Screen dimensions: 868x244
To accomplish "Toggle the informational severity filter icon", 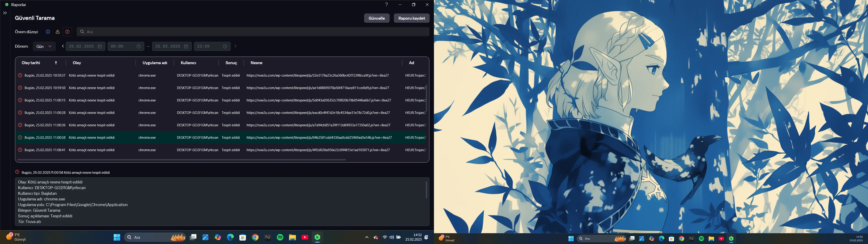I will [x=48, y=32].
